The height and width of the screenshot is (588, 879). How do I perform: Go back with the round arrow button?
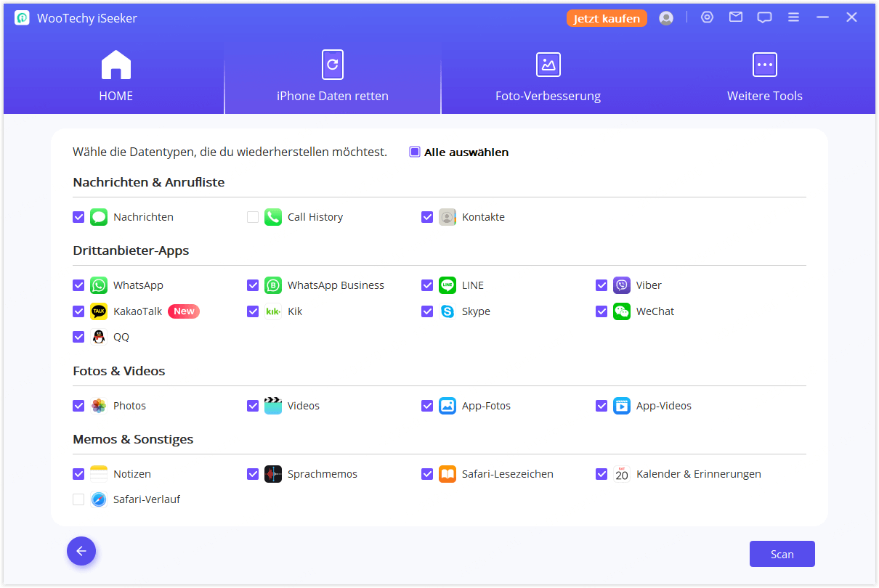pyautogui.click(x=81, y=551)
